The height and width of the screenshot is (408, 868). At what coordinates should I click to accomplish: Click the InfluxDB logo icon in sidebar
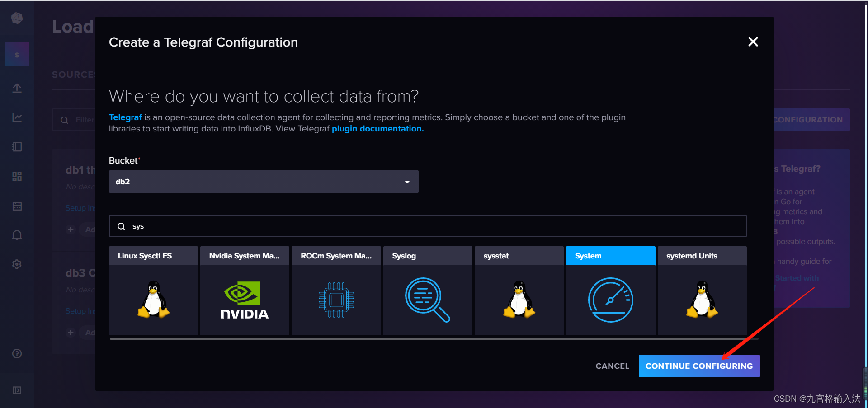[17, 18]
